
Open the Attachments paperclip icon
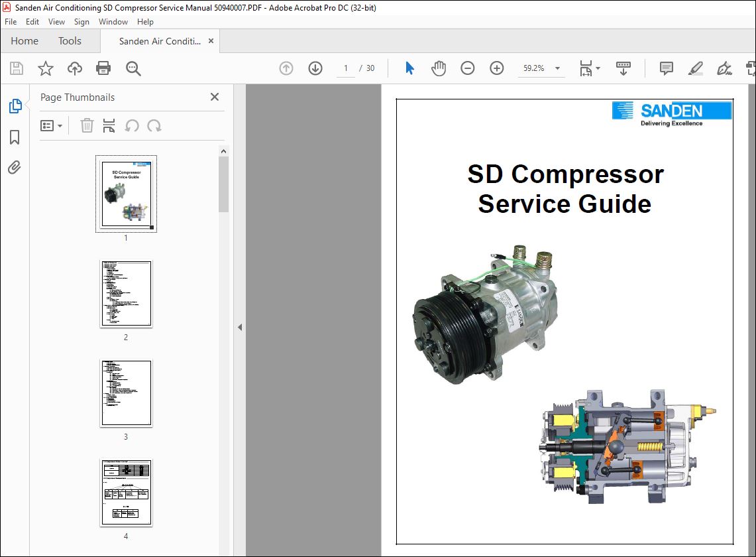pyautogui.click(x=15, y=168)
